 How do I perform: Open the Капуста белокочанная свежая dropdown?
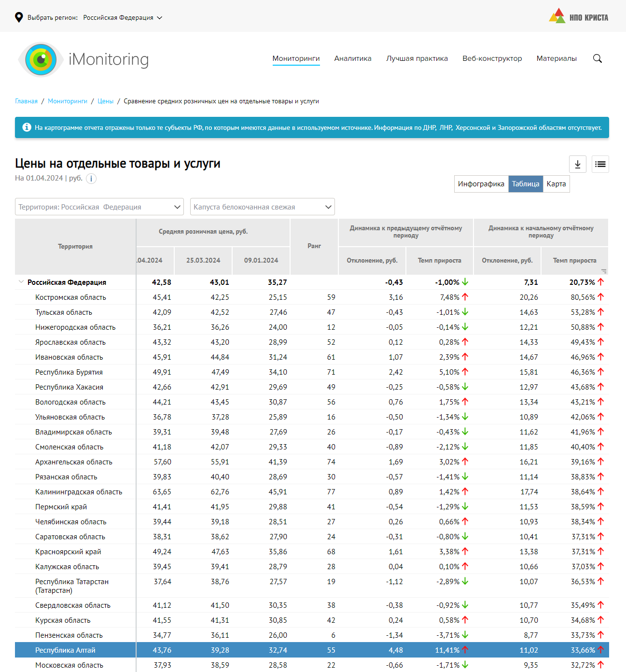[x=262, y=207]
